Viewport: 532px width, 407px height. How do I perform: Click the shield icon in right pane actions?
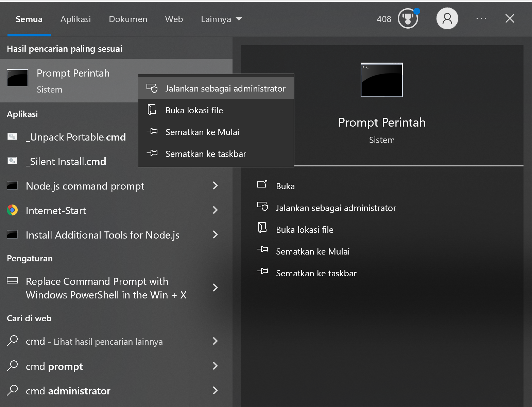(x=262, y=207)
